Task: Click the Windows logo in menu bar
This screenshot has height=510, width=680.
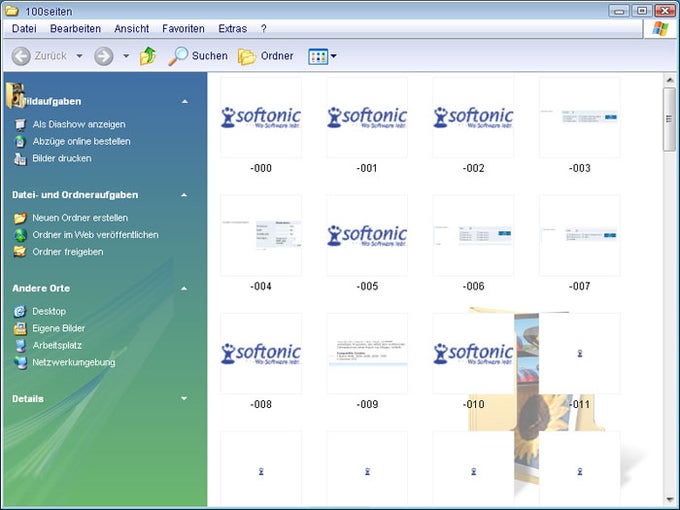Action: point(660,29)
